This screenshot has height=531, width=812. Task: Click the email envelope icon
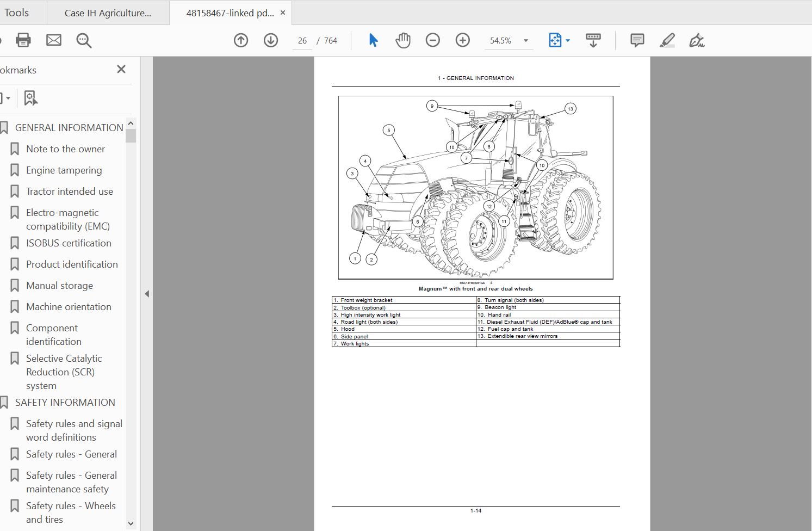pyautogui.click(x=54, y=40)
